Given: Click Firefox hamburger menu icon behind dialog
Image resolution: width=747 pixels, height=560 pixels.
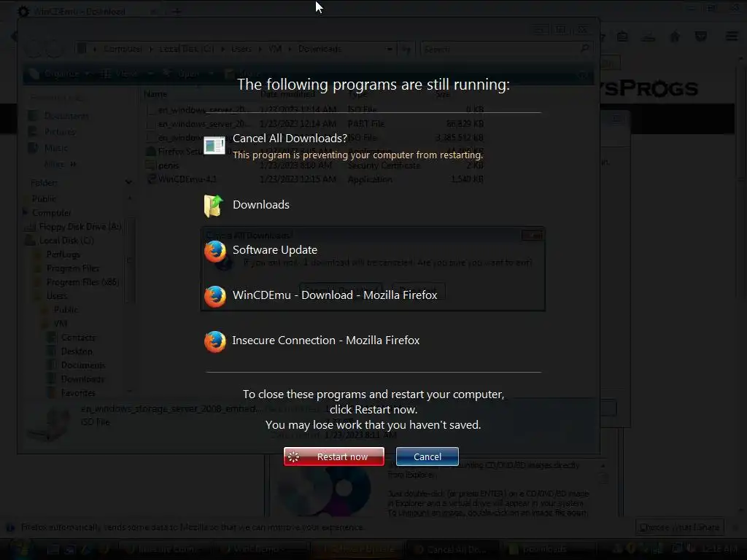Looking at the screenshot, I should tap(732, 36).
